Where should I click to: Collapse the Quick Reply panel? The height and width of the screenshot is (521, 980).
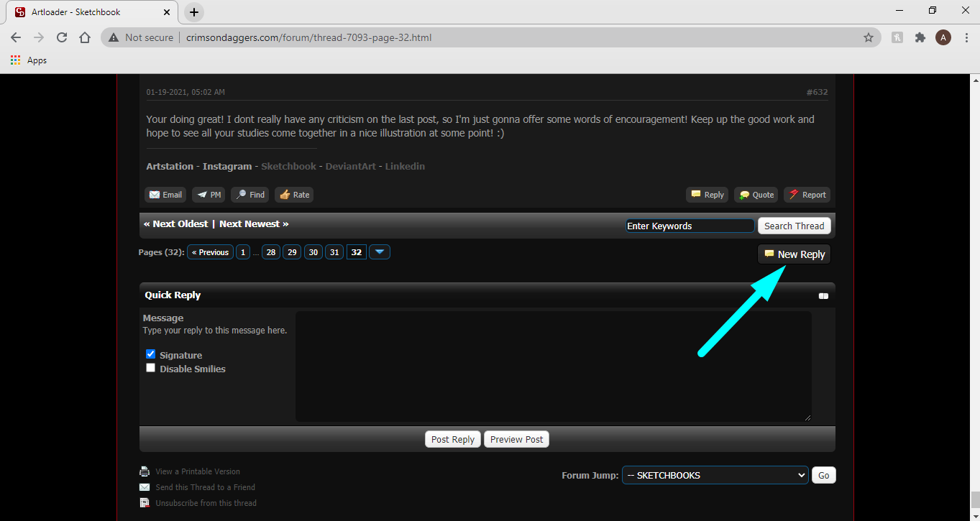point(823,296)
